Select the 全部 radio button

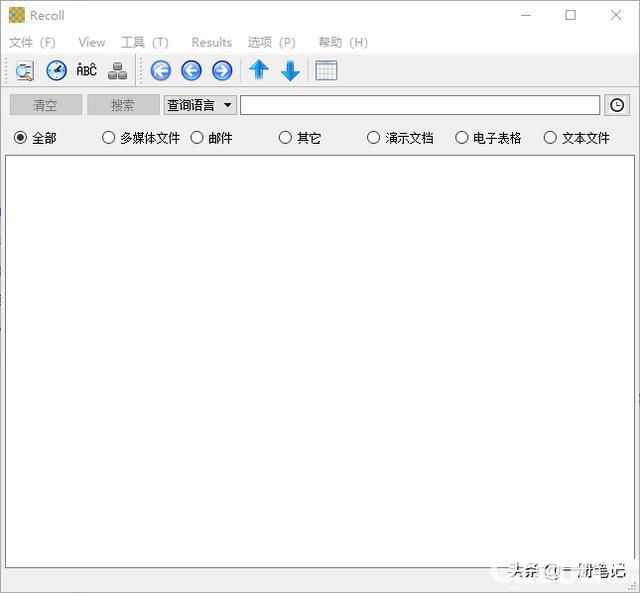tap(35, 138)
